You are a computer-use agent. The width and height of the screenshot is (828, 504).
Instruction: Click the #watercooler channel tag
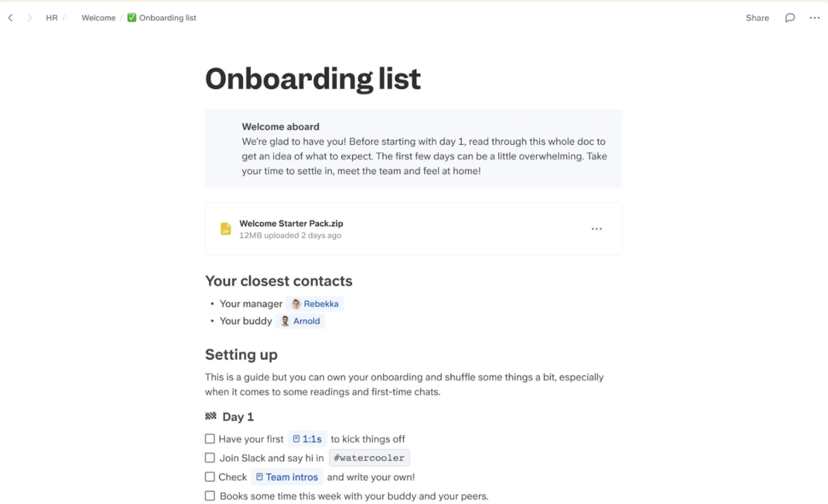[x=370, y=458]
